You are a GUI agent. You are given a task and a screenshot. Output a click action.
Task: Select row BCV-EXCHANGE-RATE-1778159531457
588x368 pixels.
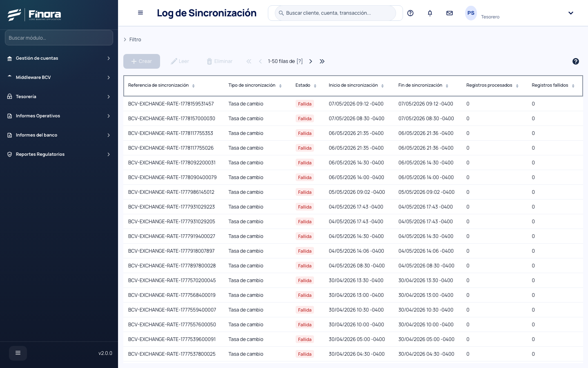click(353, 104)
